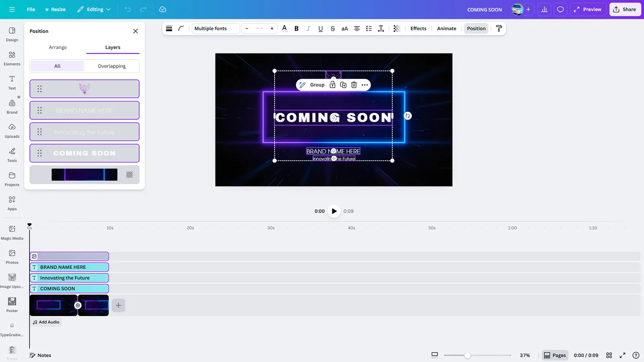
Task: Open the Uploads sidebar panel
Action: [x=12, y=131]
